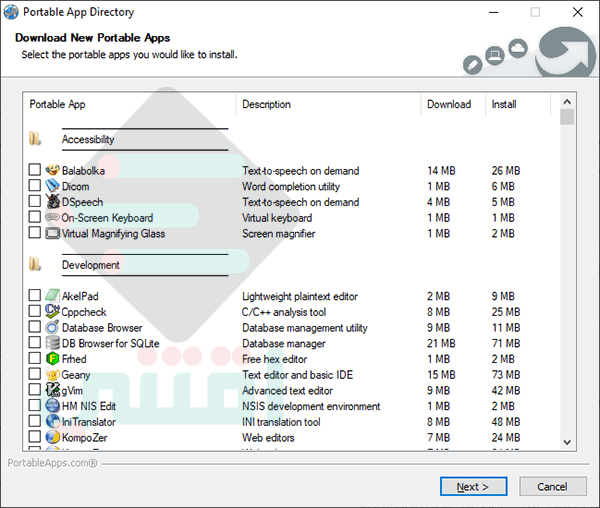Screen dimensions: 600x508
Task: Check the On-Screen Keyboard checkbox
Action: point(35,216)
